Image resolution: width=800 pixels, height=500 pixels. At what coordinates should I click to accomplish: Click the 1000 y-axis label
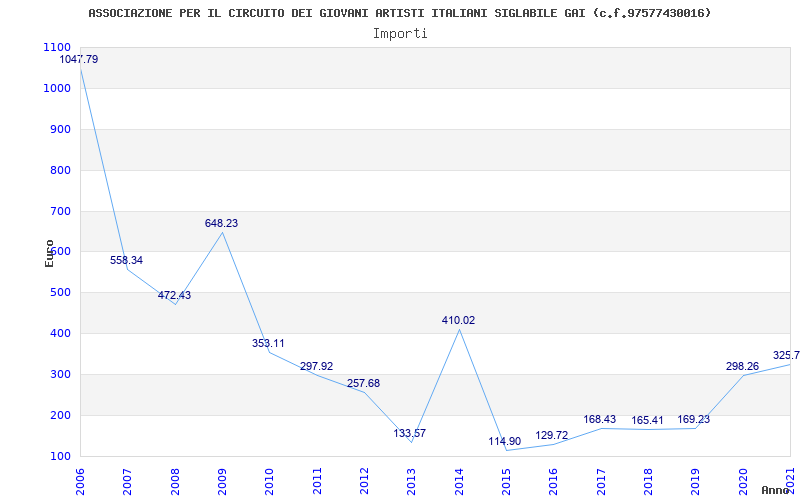point(57,88)
